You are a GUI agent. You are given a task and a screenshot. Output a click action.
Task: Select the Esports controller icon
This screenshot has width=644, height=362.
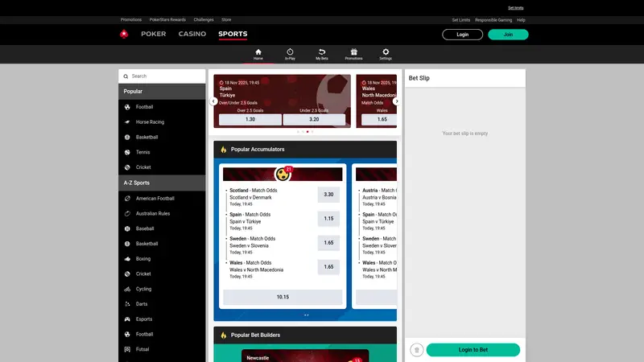coord(127,319)
